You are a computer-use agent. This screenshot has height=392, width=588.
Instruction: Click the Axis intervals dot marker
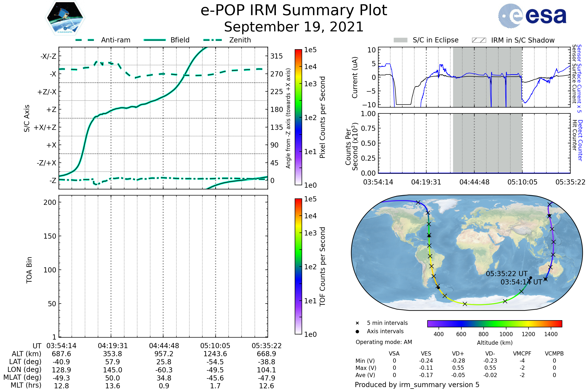[357, 331]
